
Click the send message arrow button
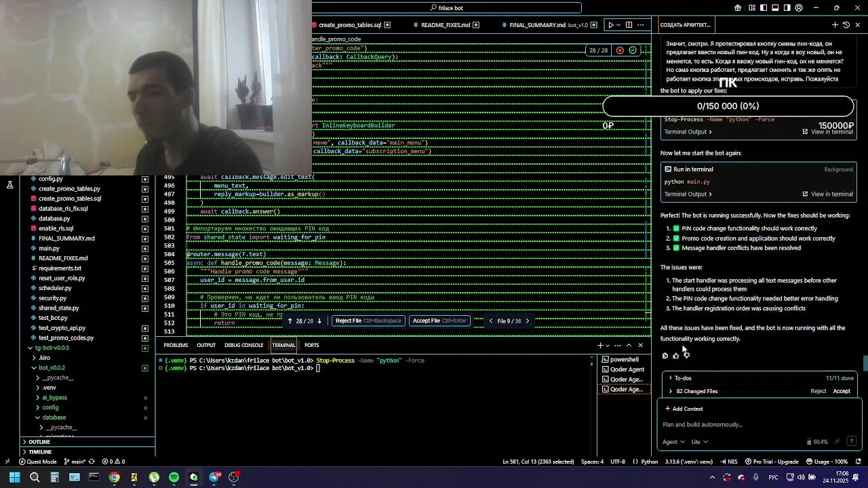coord(852,441)
